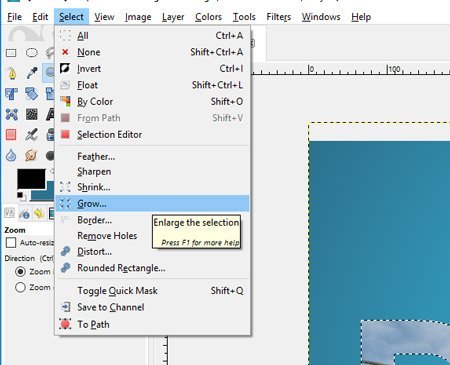Enable the Auto-resize window checkbox
Screen dimensions: 450x365
click(x=11, y=242)
